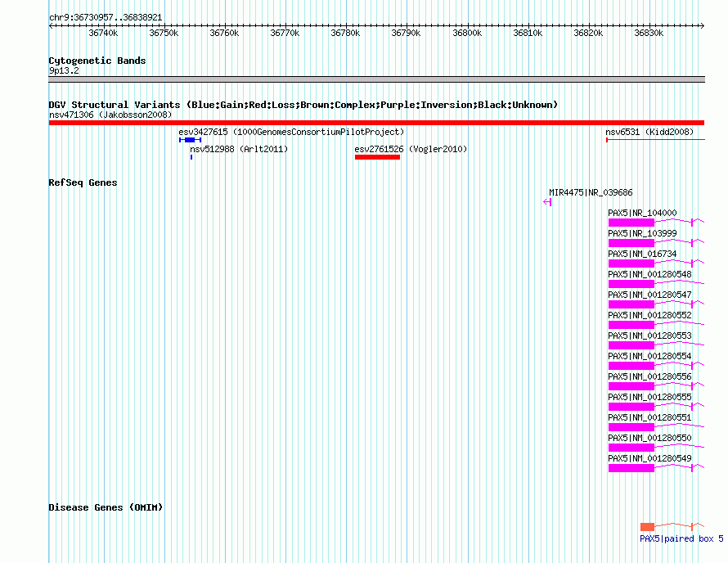Screen dimensions: 728x563
Task: Click the PAX5|NM_016734 text label
Action: click(642, 254)
